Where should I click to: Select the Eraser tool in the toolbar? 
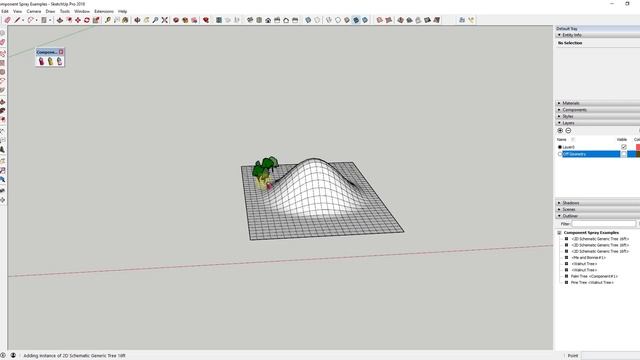point(7,20)
